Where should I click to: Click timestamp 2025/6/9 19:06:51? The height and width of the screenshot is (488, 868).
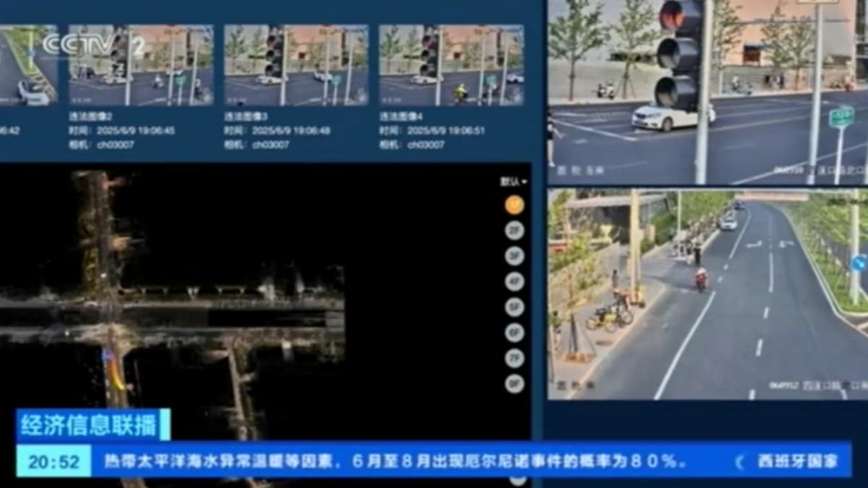[x=446, y=131]
